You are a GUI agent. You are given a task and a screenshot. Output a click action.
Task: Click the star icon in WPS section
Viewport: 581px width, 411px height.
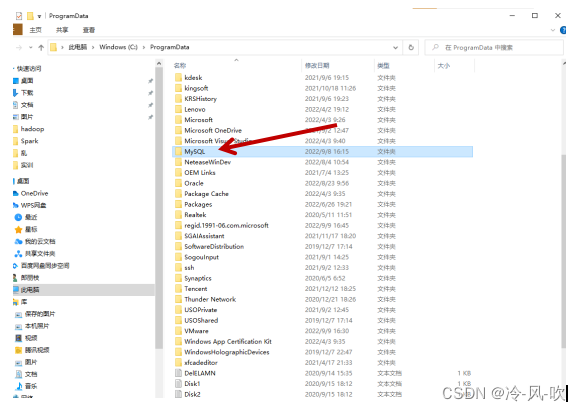tap(19, 229)
